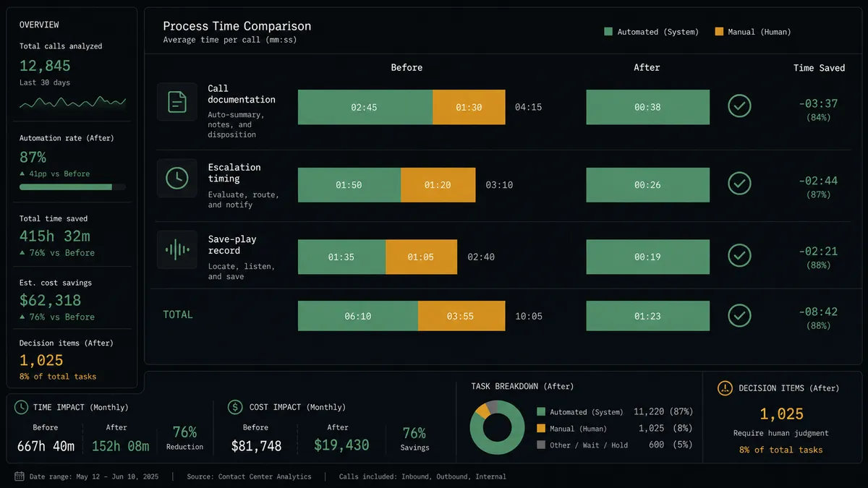Click the 76% Reduction figure

point(184,432)
